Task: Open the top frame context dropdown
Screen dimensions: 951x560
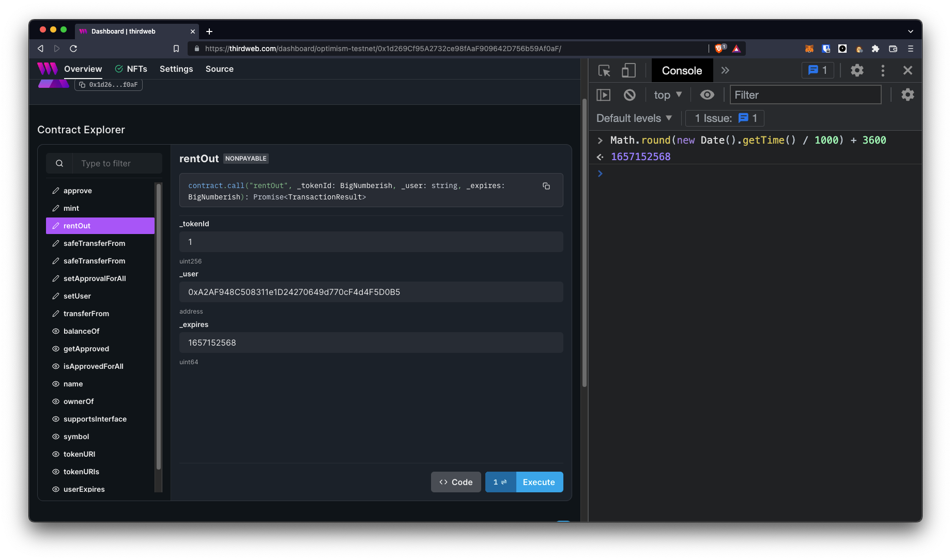Action: tap(667, 95)
